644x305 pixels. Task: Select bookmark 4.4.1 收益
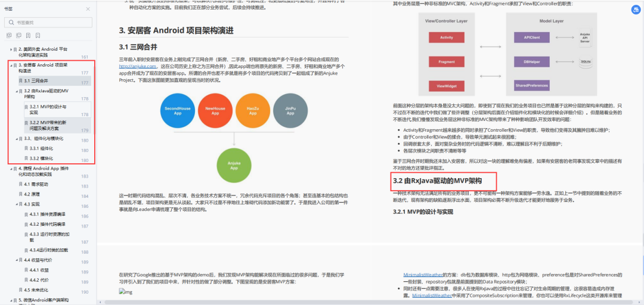coord(39,270)
